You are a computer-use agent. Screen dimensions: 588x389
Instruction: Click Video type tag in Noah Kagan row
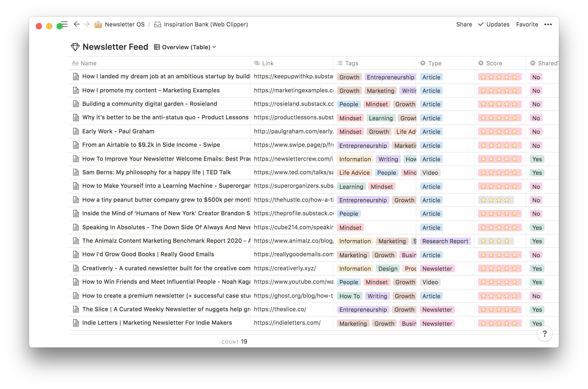pyautogui.click(x=430, y=282)
